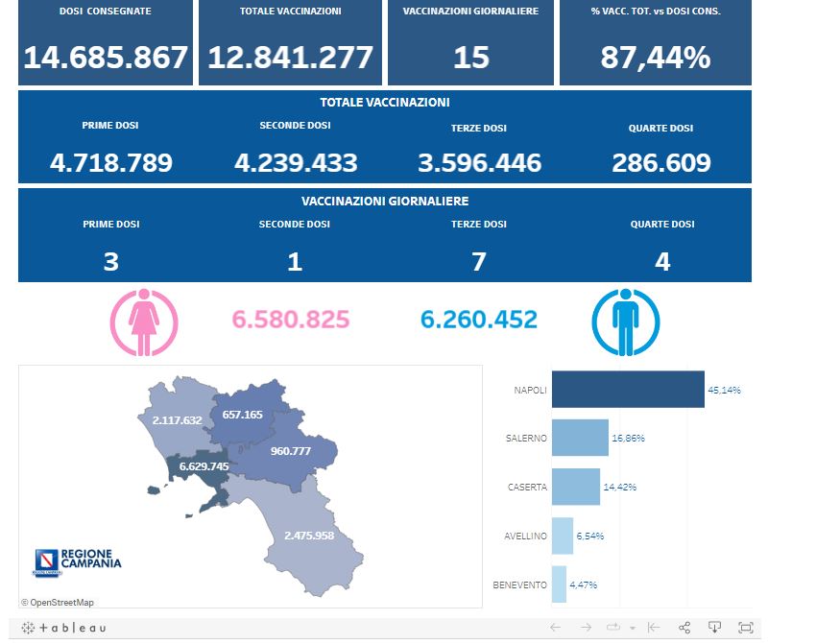This screenshot has height=644, width=840.
Task: Select the SALERNO bar in the chart
Action: (x=580, y=438)
